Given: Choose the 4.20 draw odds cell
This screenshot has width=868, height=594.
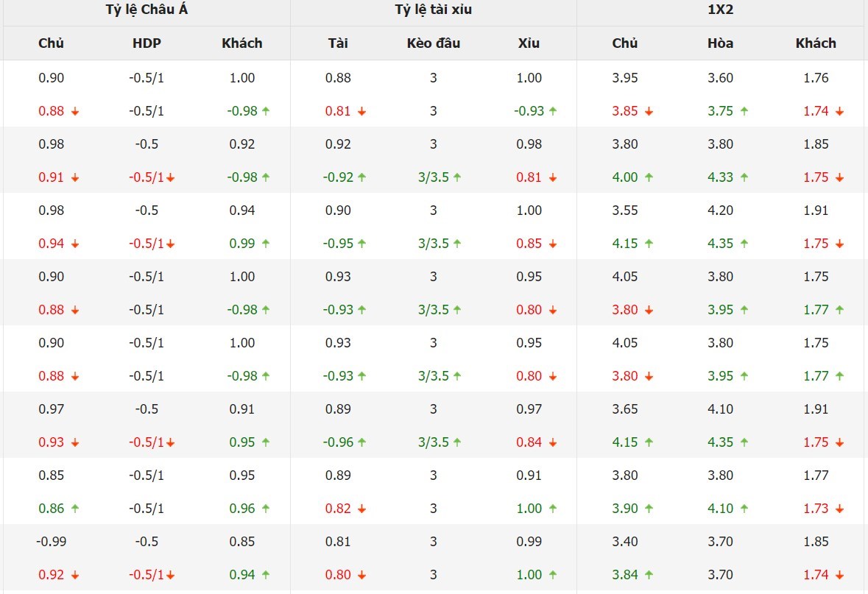Looking at the screenshot, I should coord(720,211).
